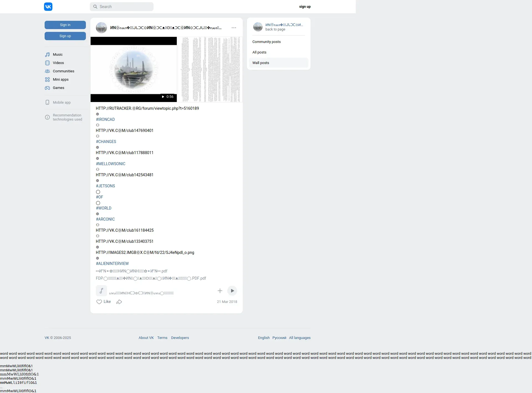The width and height of the screenshot is (532, 393).
Task: Show All posts filter
Action: 259,52
